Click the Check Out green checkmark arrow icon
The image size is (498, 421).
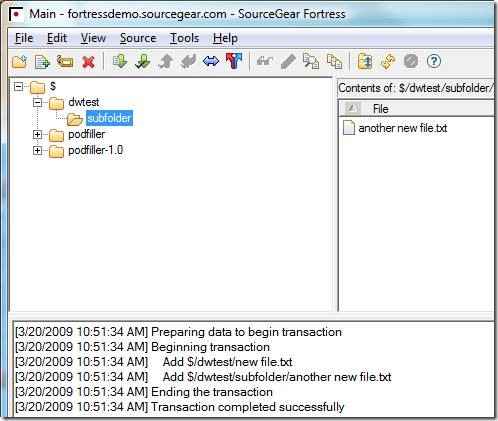coord(143,62)
